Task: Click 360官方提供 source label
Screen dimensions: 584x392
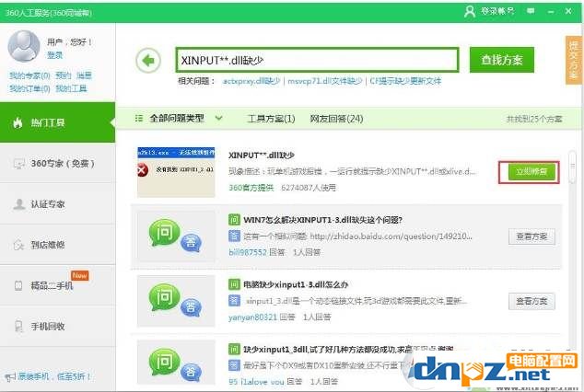Action: click(x=251, y=188)
